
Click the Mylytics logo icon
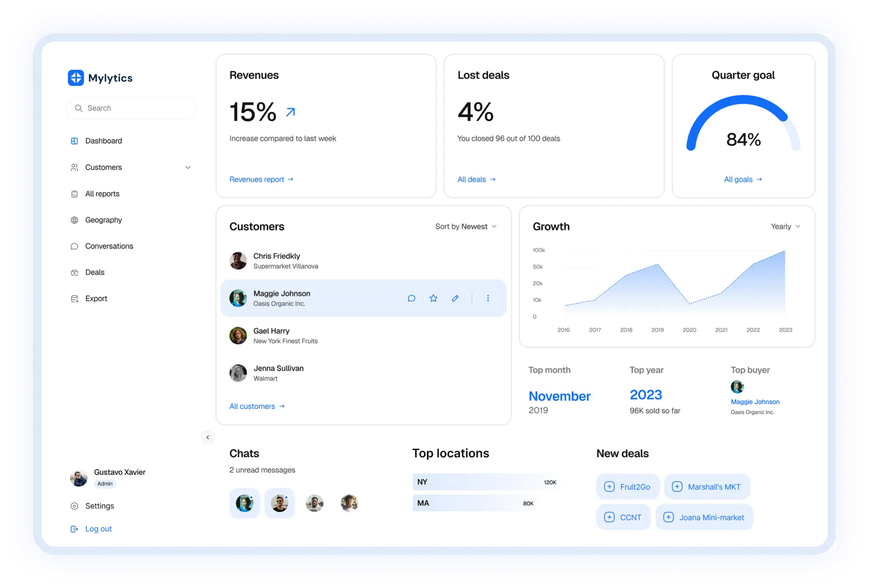[x=76, y=78]
